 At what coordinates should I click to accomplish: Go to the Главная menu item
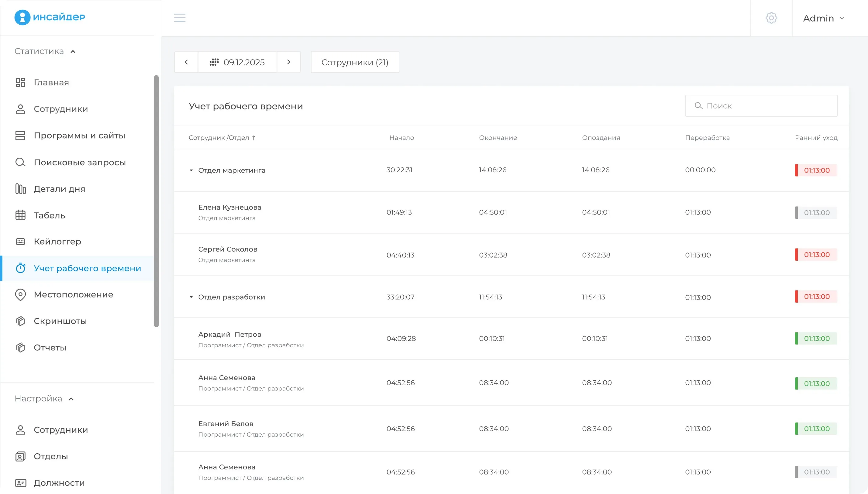click(51, 82)
